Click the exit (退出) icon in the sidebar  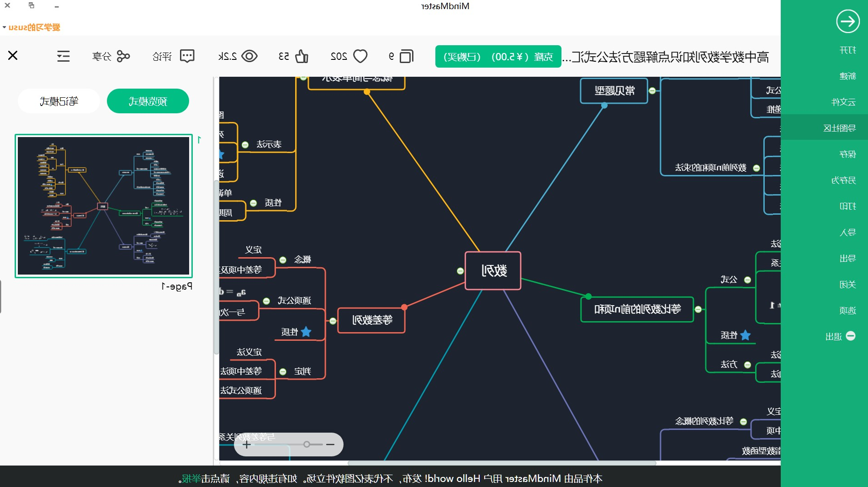851,336
